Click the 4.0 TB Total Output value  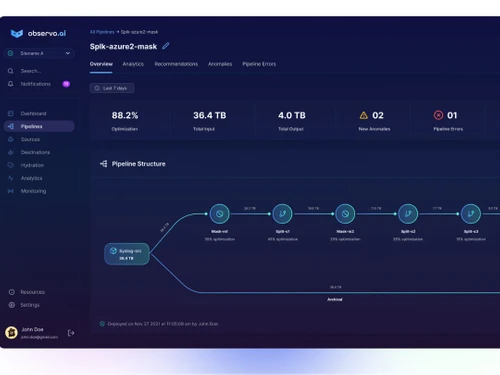pos(292,115)
